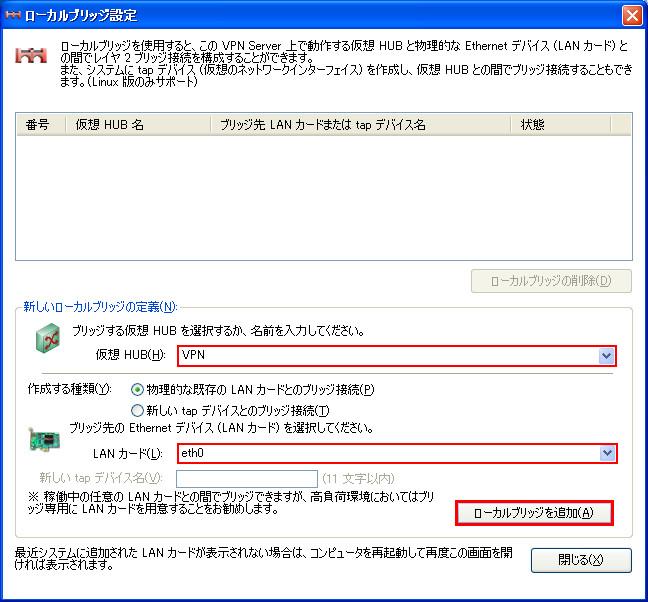
Task: Open the LAN カード dropdown arrow
Action: coord(607,453)
